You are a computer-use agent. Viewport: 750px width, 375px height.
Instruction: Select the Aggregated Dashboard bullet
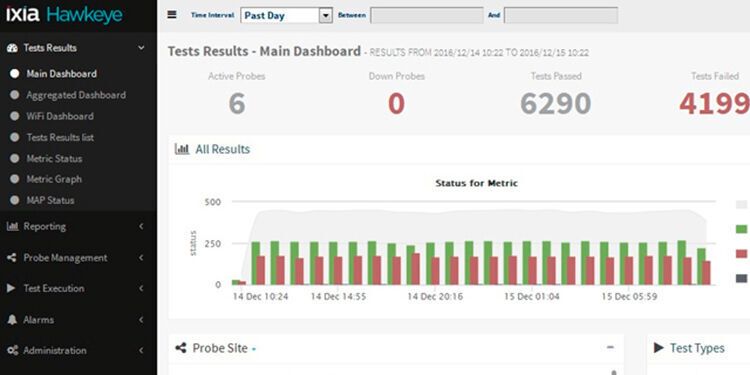(14, 95)
